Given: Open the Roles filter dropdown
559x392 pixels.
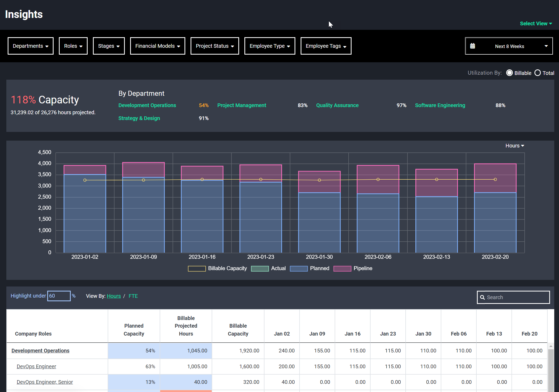Looking at the screenshot, I should point(73,46).
